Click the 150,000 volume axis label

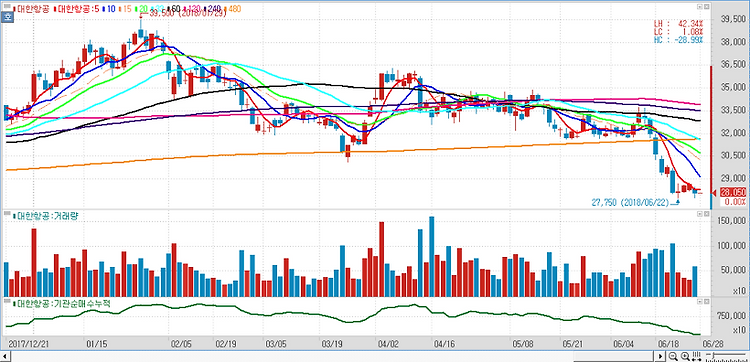tap(731, 221)
